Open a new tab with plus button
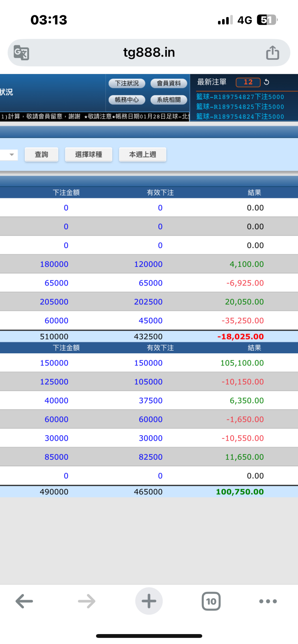The image size is (298, 644). pyautogui.click(x=149, y=601)
